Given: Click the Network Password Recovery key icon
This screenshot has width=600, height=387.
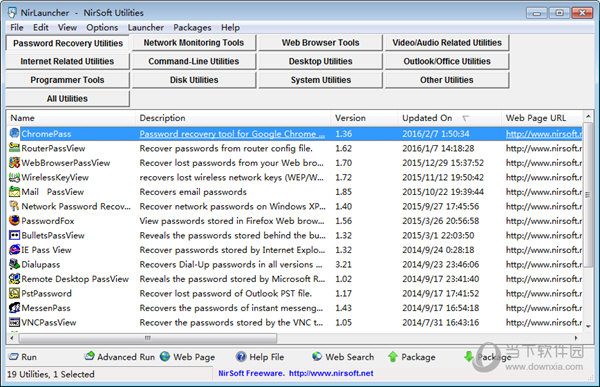Looking at the screenshot, I should coord(14,206).
